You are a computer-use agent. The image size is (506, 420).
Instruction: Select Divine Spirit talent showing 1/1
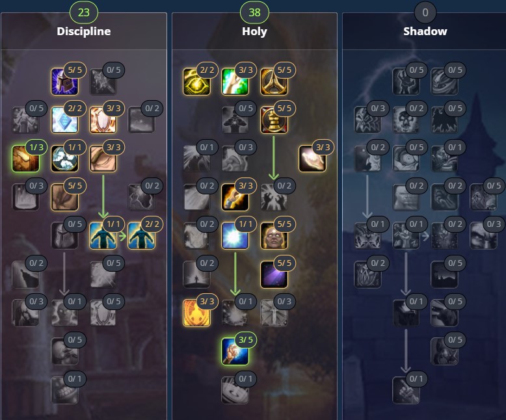click(103, 236)
